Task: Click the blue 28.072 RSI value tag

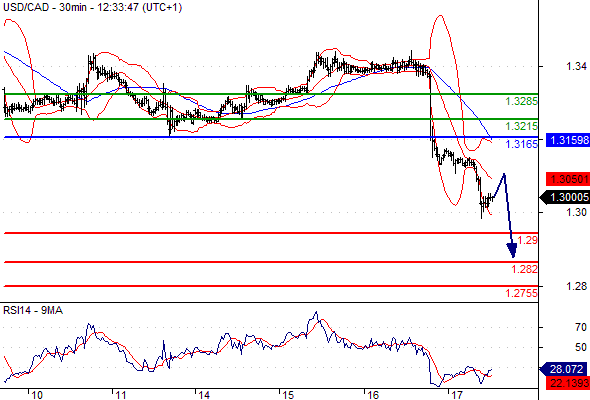Action: 563,369
